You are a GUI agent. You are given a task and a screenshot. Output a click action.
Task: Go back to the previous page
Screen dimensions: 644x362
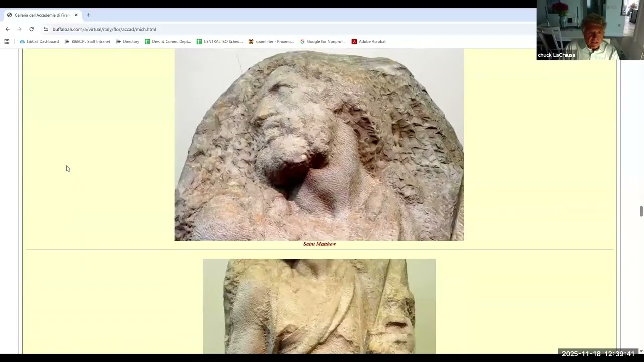pyautogui.click(x=7, y=29)
